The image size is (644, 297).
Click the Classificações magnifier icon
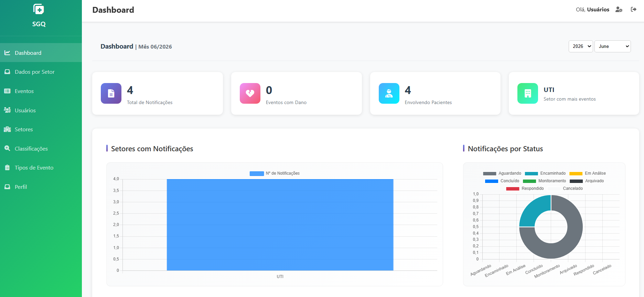click(7, 148)
